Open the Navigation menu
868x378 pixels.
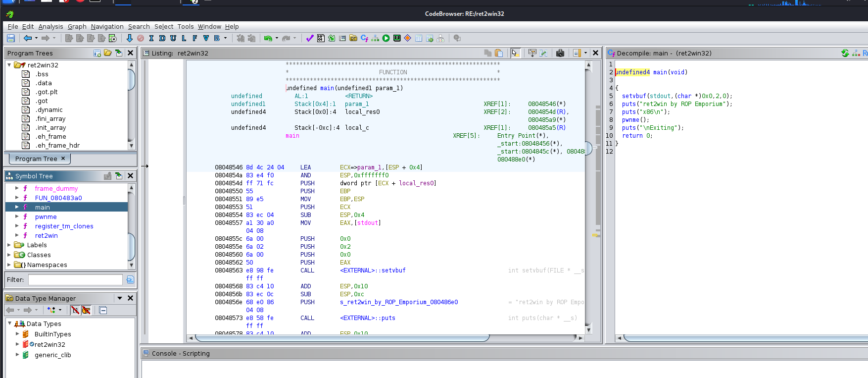(107, 27)
